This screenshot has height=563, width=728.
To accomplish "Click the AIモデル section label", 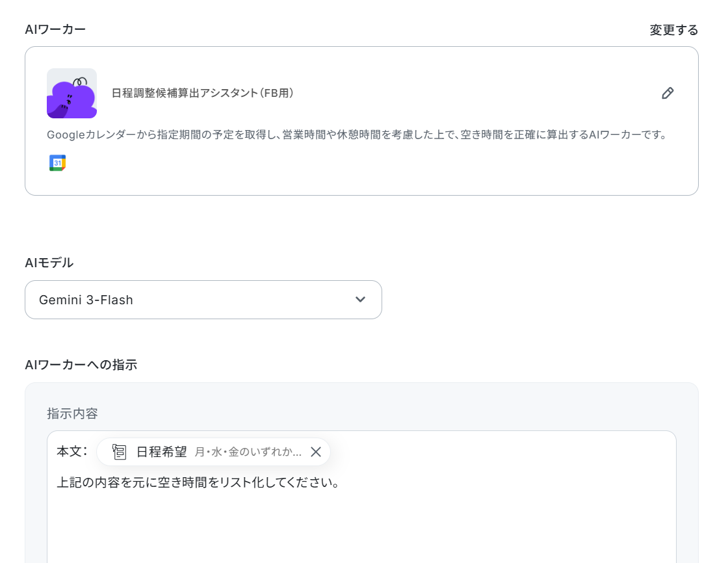I will pos(49,263).
